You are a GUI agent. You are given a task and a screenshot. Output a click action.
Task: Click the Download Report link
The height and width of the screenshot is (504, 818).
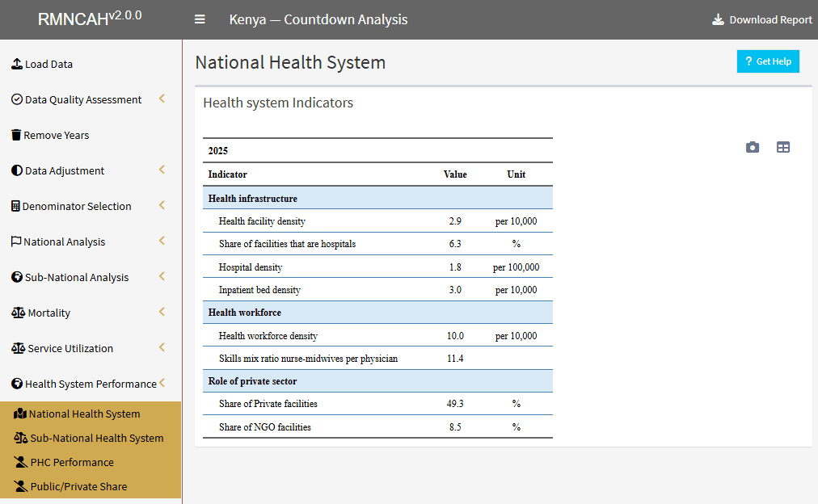[762, 20]
